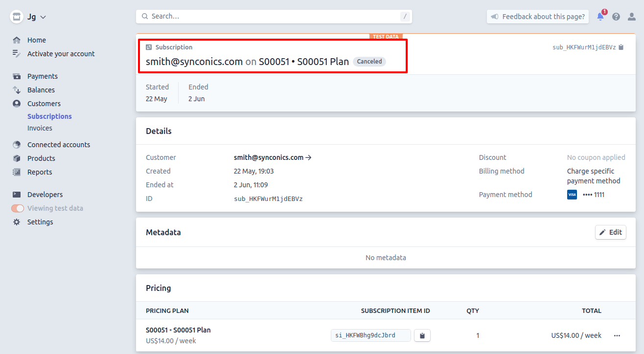Open the user profile icon
This screenshot has height=354, width=644.
(632, 17)
